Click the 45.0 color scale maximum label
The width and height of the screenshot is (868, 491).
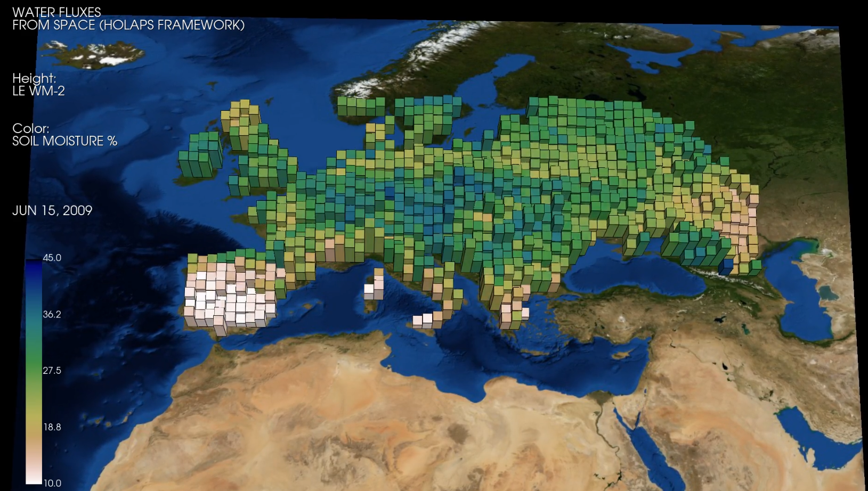coord(52,258)
